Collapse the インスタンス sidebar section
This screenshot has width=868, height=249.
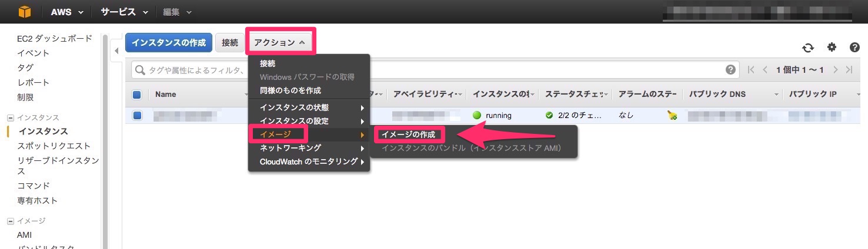point(10,117)
